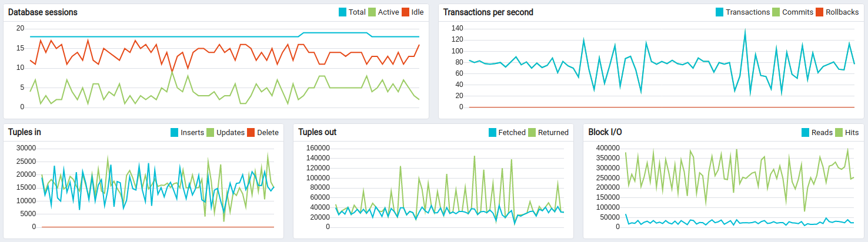Screen dimensions: 868x242
Task: Select the Tuples in panel heading
Action: click(25, 132)
